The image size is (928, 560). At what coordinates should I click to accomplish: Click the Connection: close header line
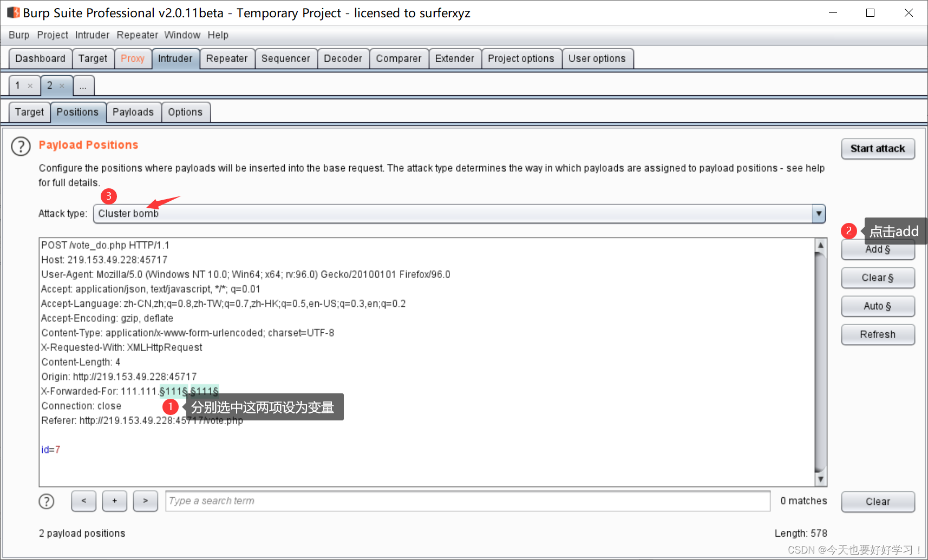click(x=81, y=406)
